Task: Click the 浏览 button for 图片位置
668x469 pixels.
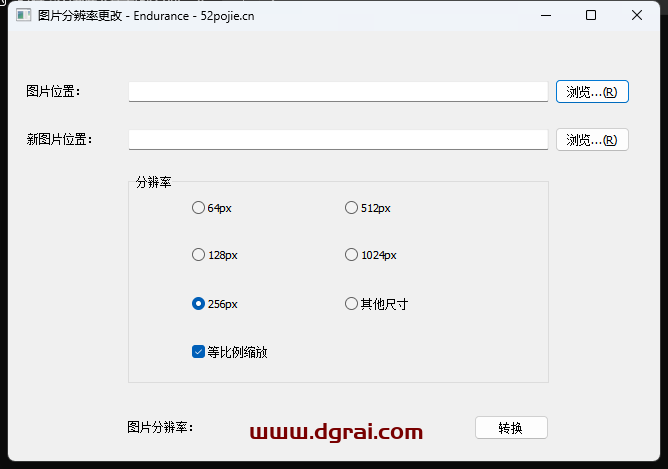Action: pyautogui.click(x=592, y=92)
